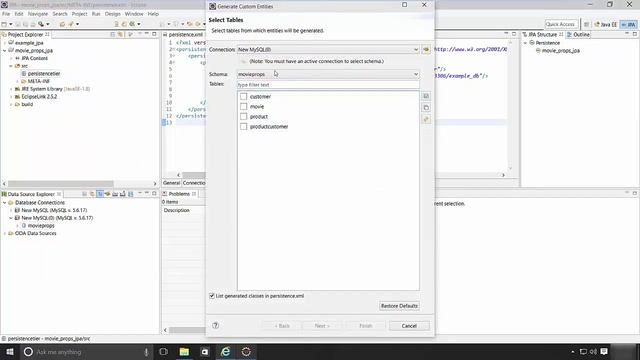Click the reconnect database icon beside Connection dropdown
This screenshot has height=360, width=640.
426,49
